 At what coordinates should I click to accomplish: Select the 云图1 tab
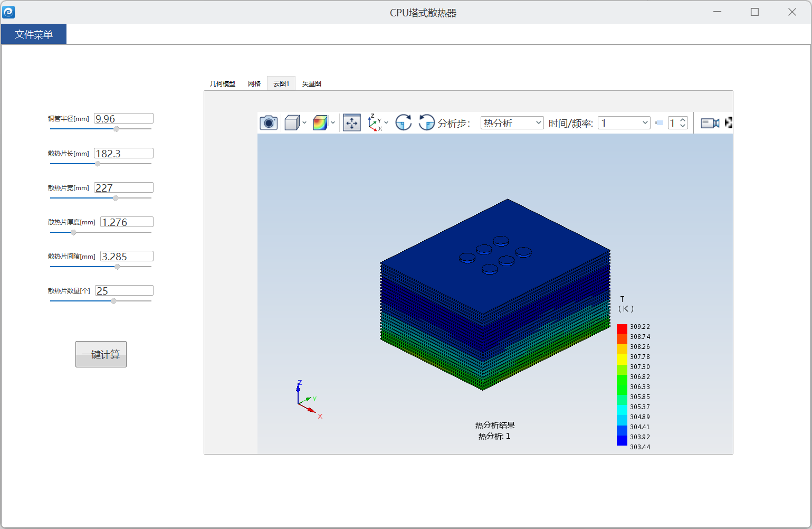(281, 83)
